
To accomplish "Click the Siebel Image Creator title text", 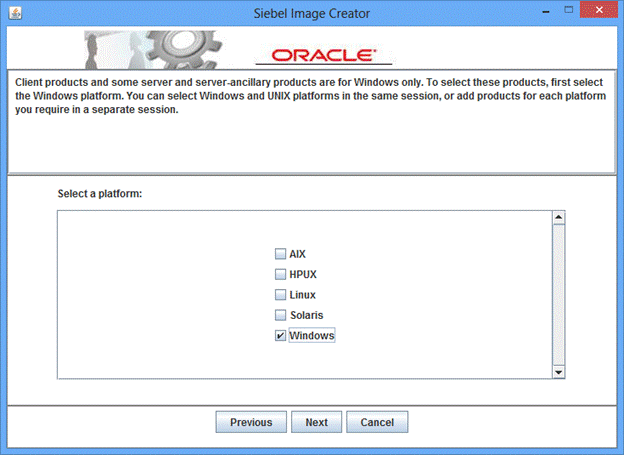I will coord(312,14).
